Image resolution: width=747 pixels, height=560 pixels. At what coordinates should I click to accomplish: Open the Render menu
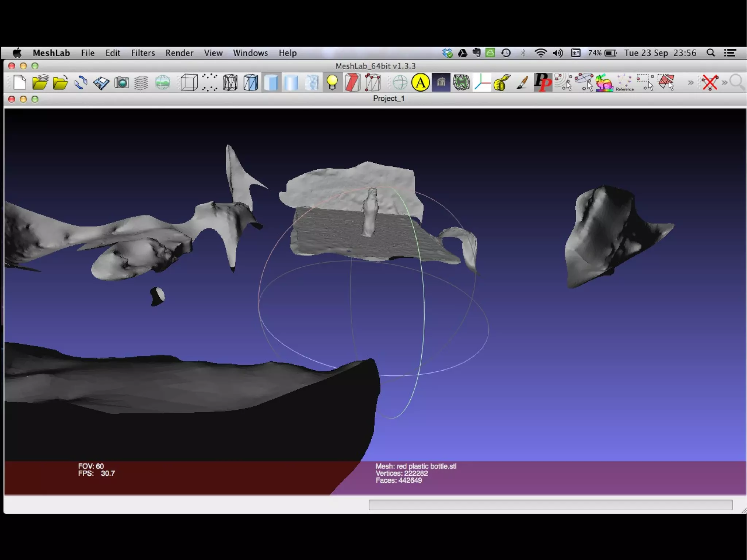point(179,53)
